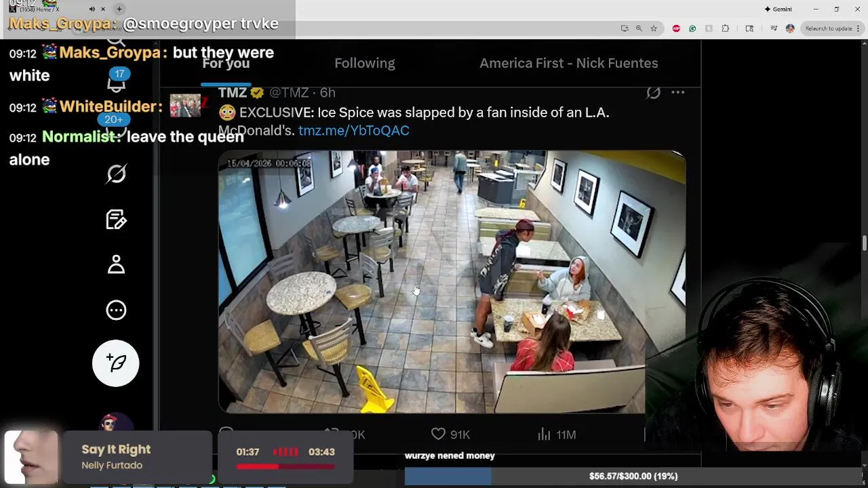Mute the X tab audio speaker icon

pos(92,9)
